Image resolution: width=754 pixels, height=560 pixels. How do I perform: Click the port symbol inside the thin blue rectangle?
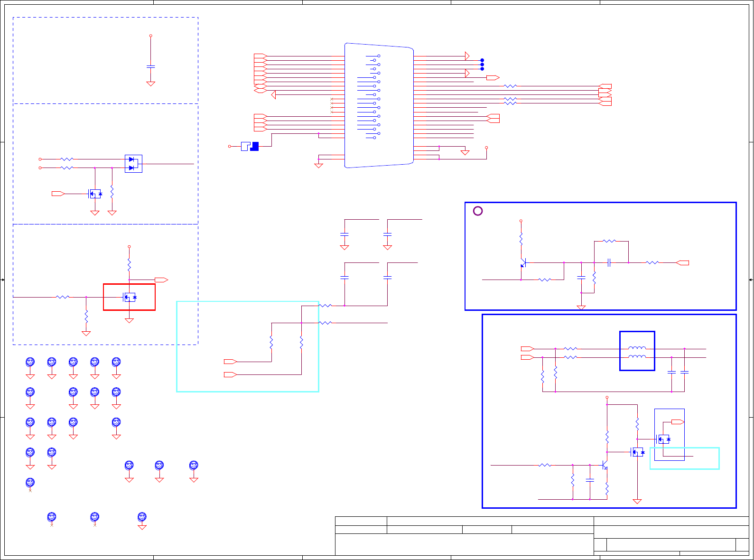(678, 421)
